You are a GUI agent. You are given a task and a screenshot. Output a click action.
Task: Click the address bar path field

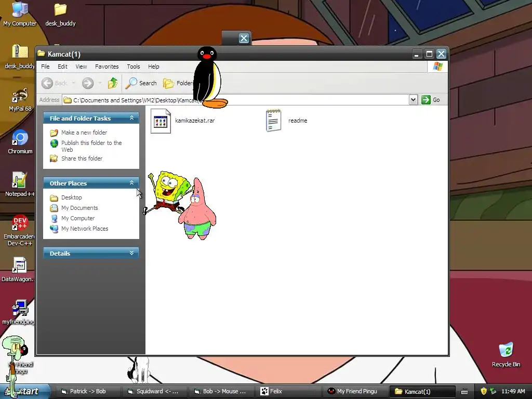(x=236, y=100)
